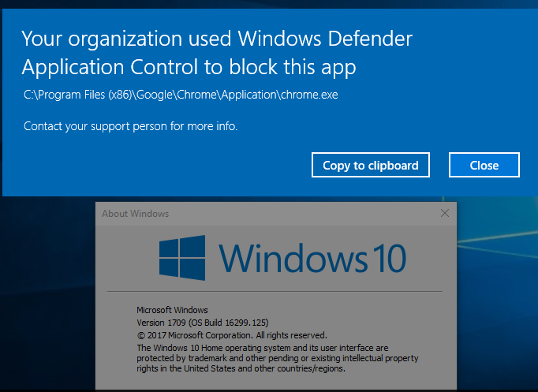Dismiss the blocked app dialog with Close
The height and width of the screenshot is (392, 538).
484,165
